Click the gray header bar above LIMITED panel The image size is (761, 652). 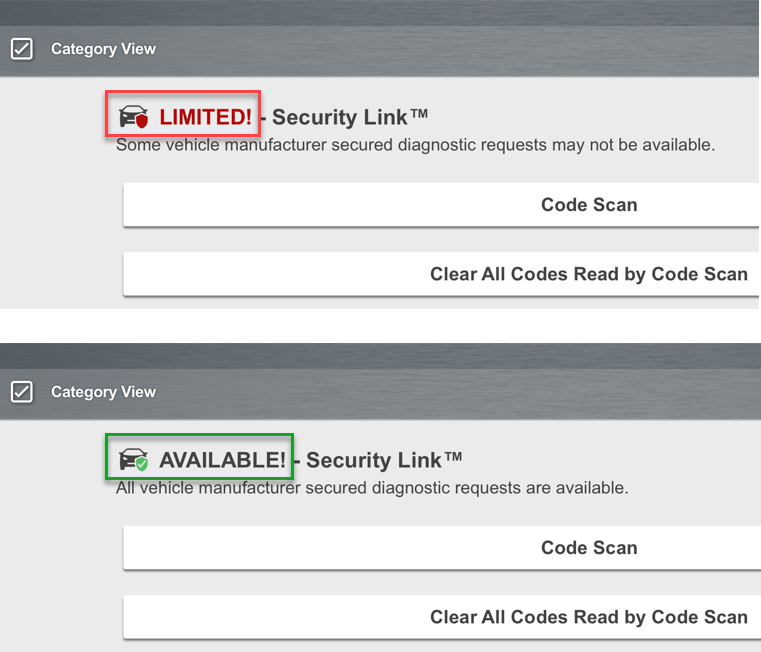(450, 49)
